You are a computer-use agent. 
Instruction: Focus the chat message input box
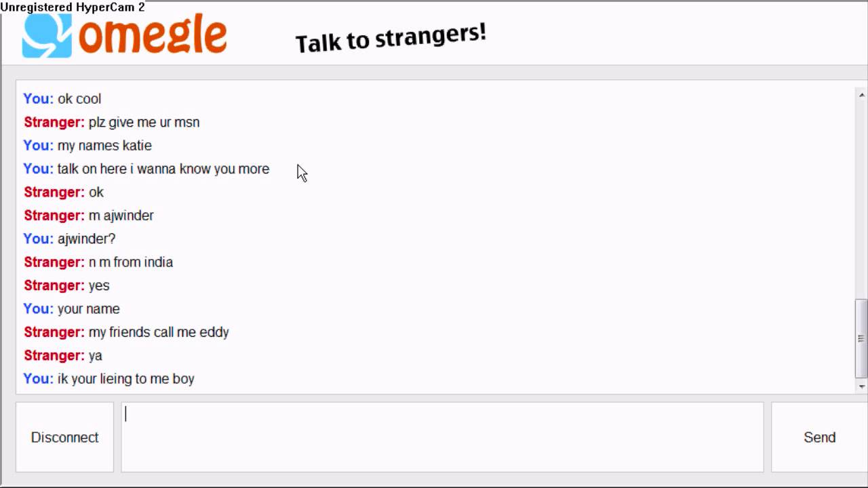pyautogui.click(x=442, y=436)
